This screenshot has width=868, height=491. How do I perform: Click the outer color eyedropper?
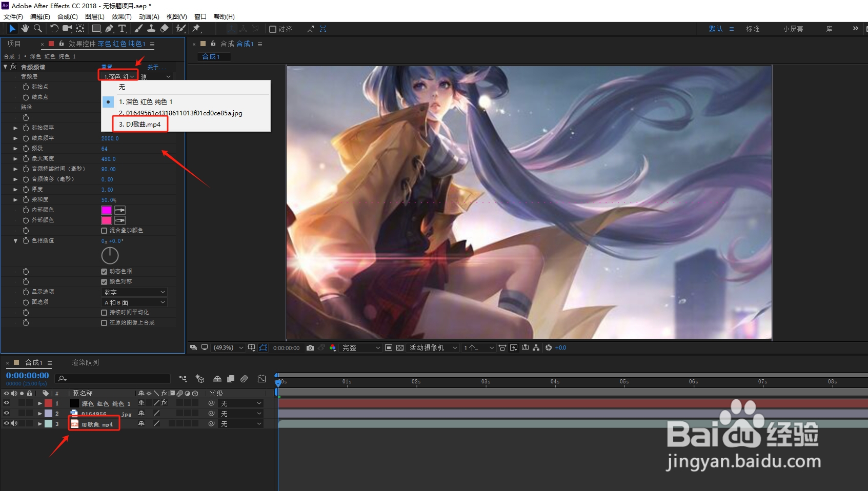pyautogui.click(x=120, y=220)
